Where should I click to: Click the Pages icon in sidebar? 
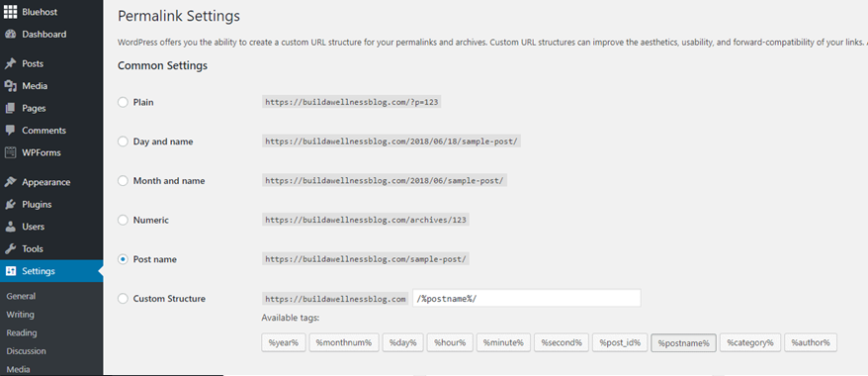click(11, 108)
